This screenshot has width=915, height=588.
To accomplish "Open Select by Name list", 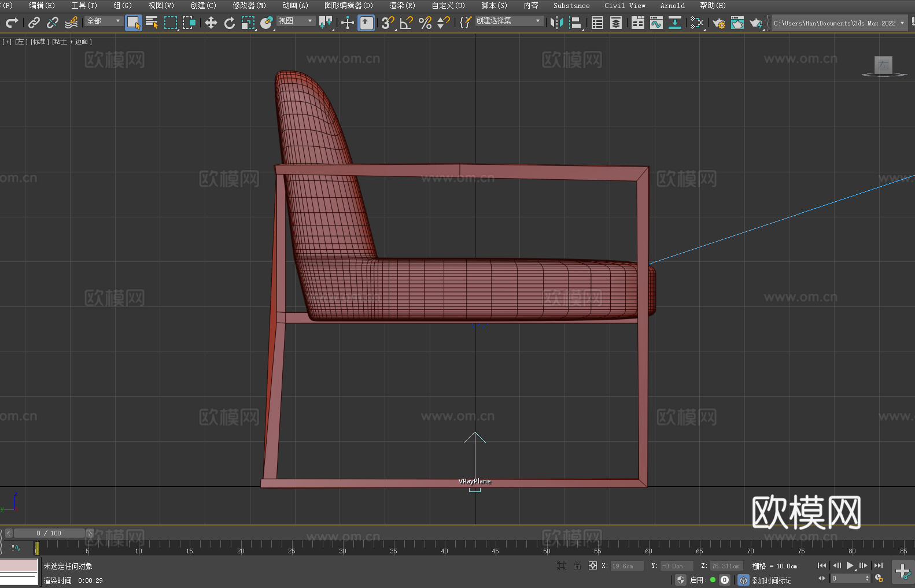I will point(152,23).
